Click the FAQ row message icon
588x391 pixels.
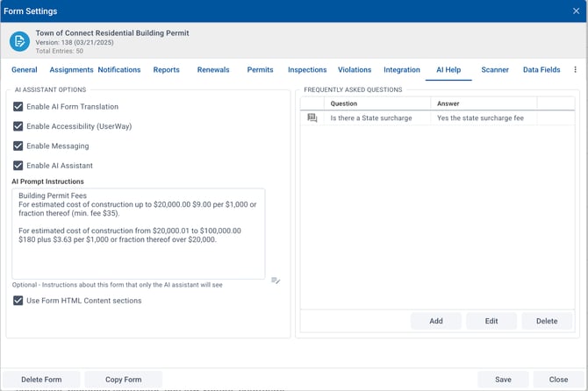pyautogui.click(x=312, y=118)
